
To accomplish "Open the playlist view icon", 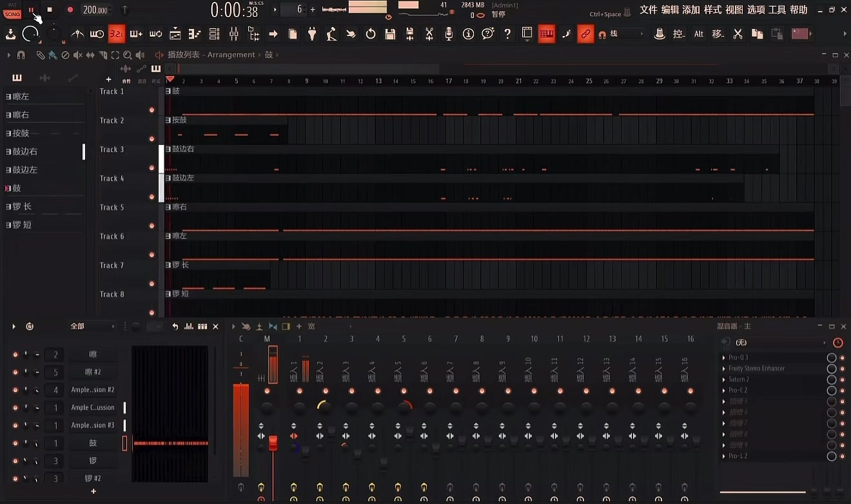I will [175, 34].
